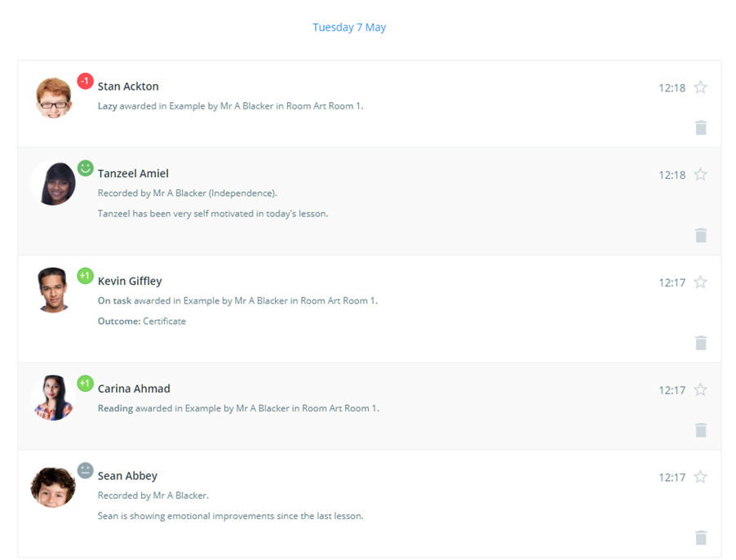The height and width of the screenshot is (560, 736).
Task: Click the neutral face badge on Sean Abbey
Action: (84, 469)
